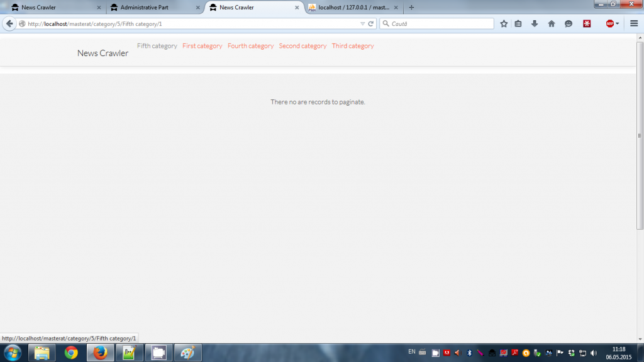Open File Explorer from the taskbar
The image size is (644, 362).
click(x=42, y=353)
